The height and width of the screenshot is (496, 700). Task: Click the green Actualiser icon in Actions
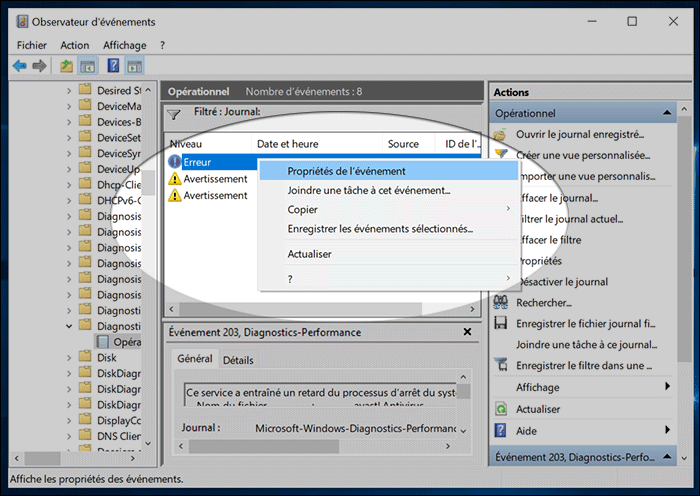(502, 409)
